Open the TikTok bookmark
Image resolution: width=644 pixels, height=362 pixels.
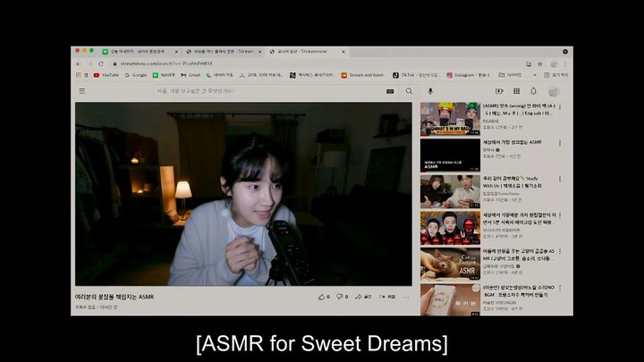(416, 75)
